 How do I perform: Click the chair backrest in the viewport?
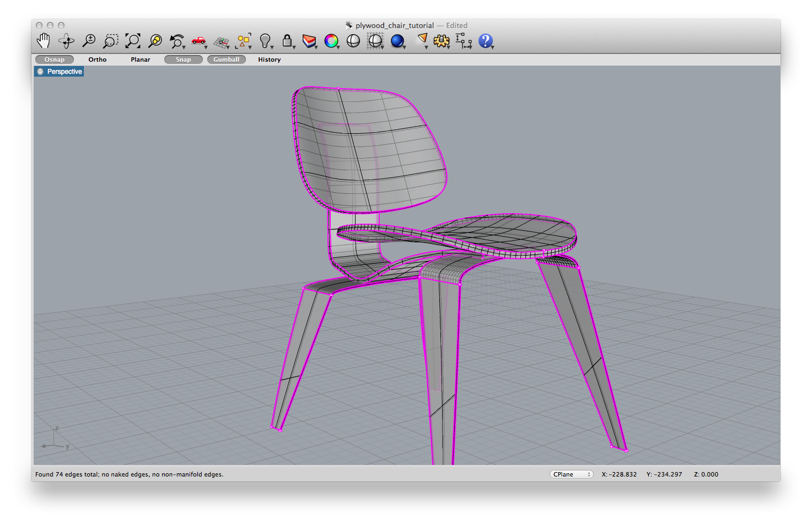(x=375, y=149)
